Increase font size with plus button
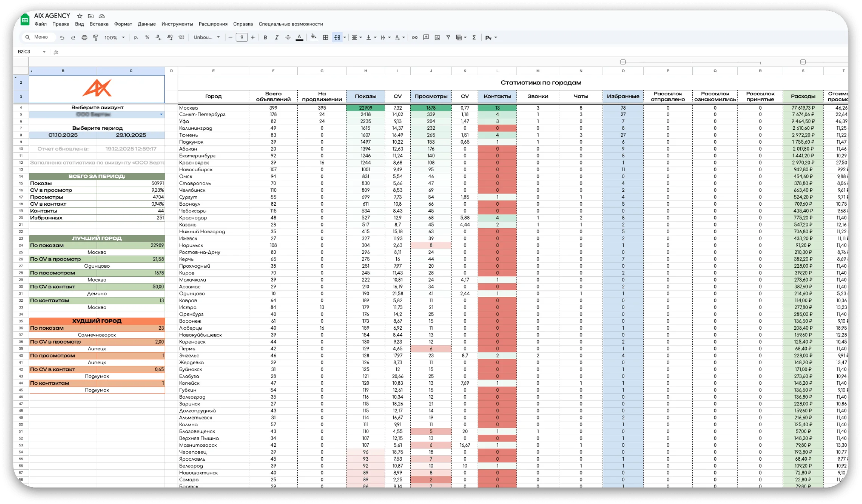 tap(253, 37)
